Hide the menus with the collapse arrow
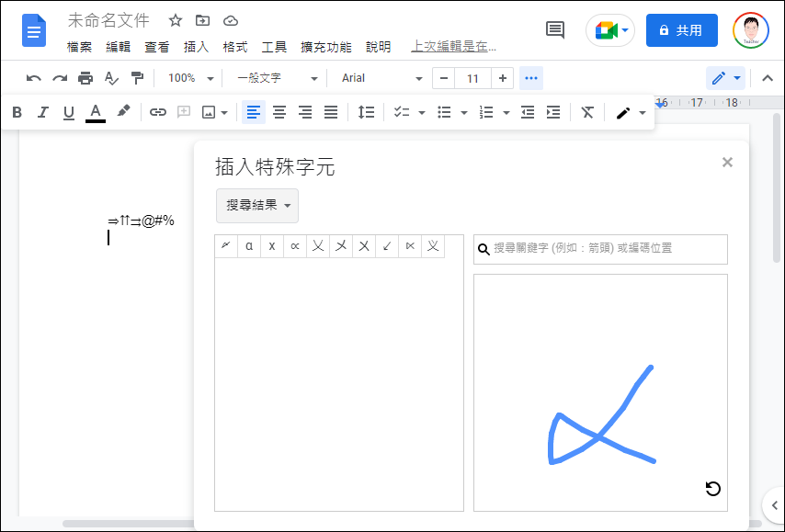The image size is (785, 532). click(x=768, y=78)
